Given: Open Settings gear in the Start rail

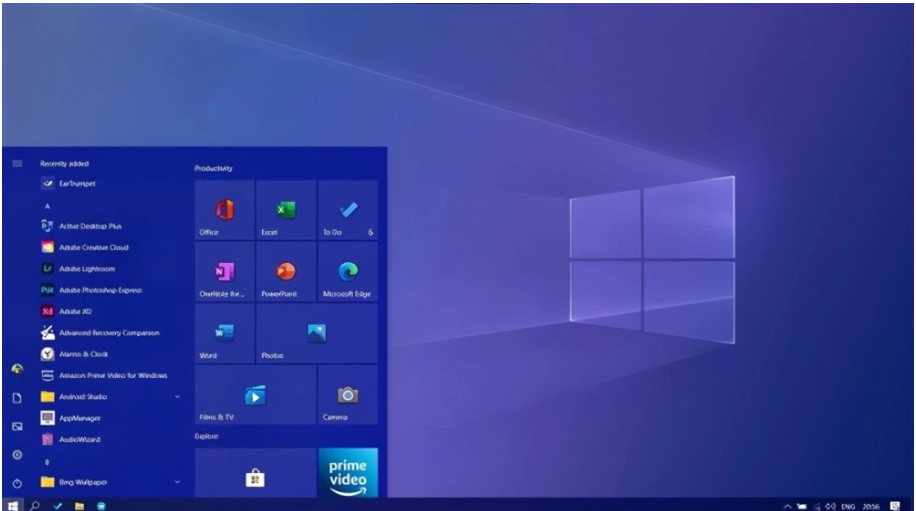Looking at the screenshot, I should pos(18,455).
